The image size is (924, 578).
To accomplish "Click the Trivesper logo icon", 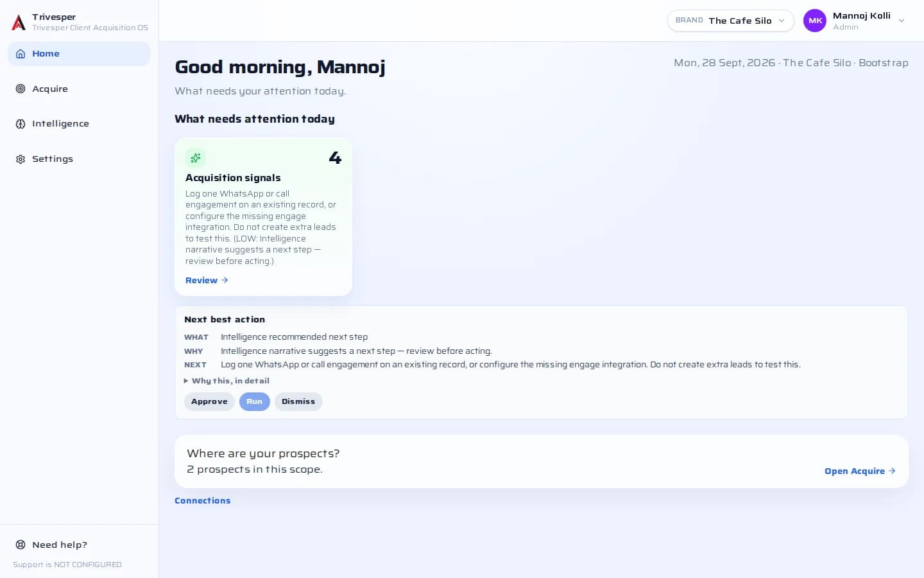I will click(x=19, y=22).
